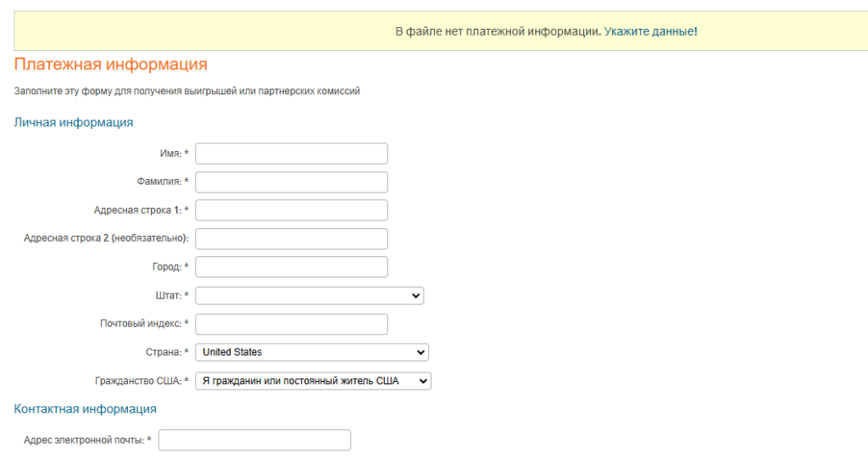Click the 'Платежная информация' page heading
Screen dimensions: 868x459
111,64
